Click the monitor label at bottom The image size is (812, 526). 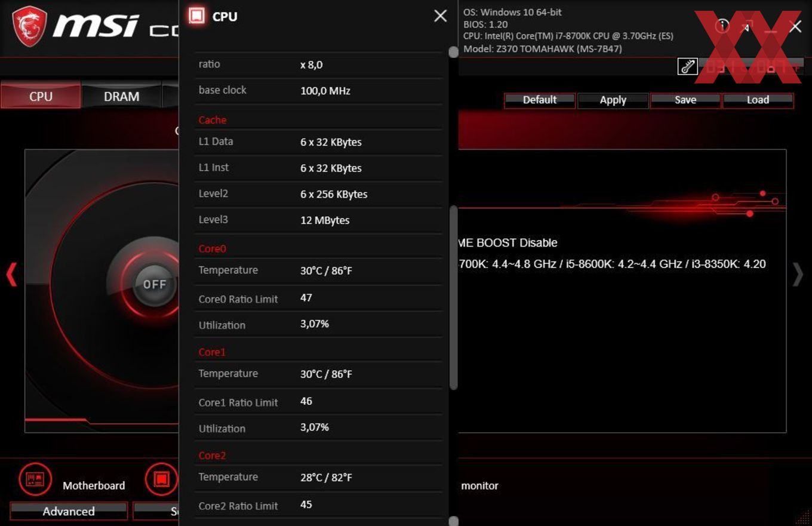tap(479, 485)
